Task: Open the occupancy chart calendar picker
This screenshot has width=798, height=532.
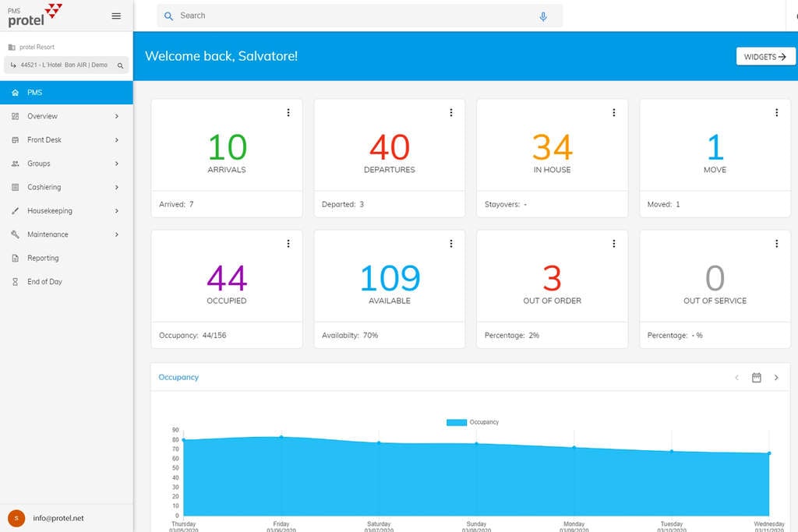Action: 756,378
